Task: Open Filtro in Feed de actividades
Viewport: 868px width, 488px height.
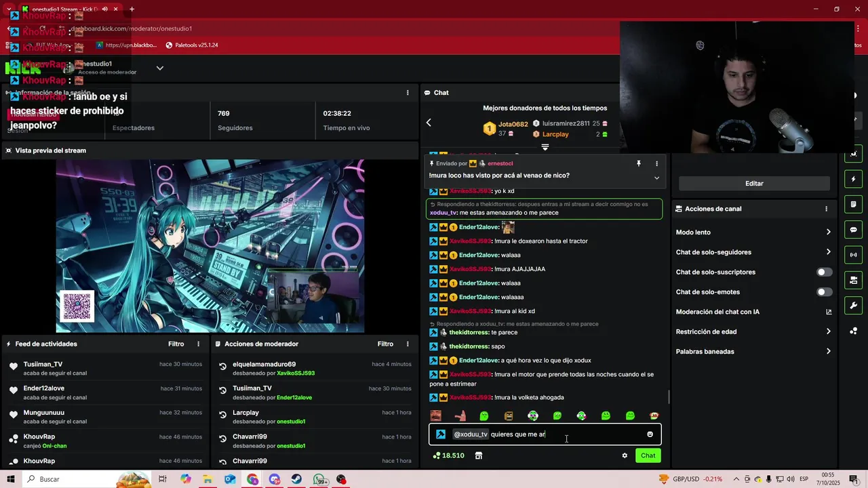Action: tap(176, 344)
